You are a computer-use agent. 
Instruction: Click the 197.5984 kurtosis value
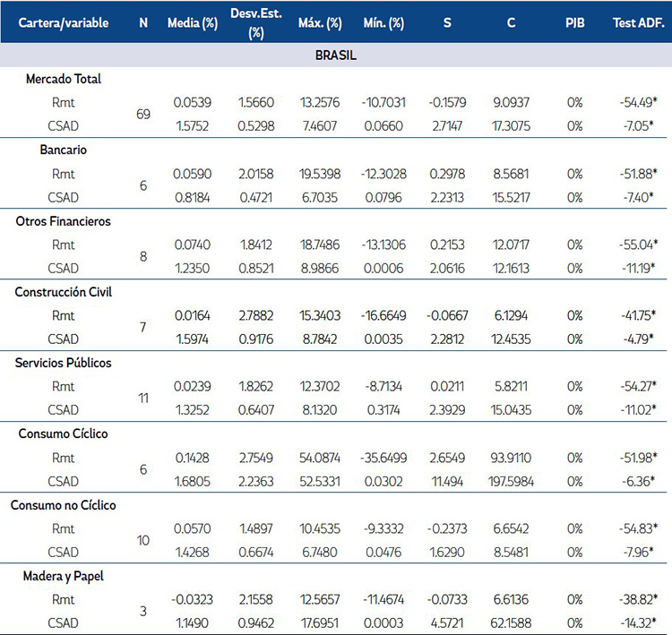coord(510,481)
